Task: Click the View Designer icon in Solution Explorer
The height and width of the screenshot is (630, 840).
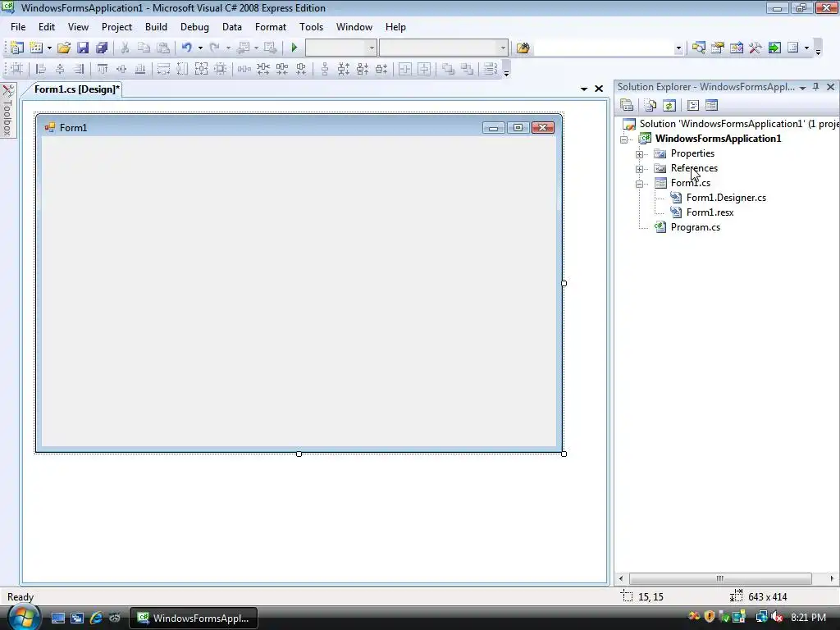Action: click(711, 105)
